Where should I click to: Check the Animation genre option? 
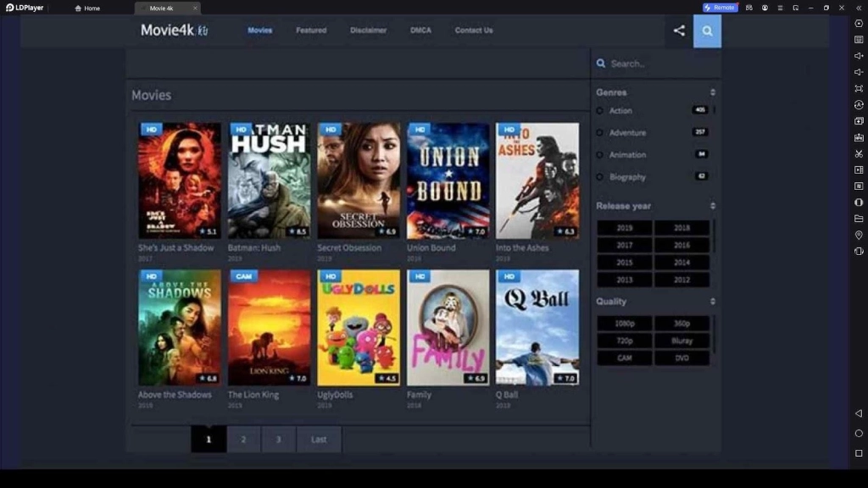click(601, 154)
